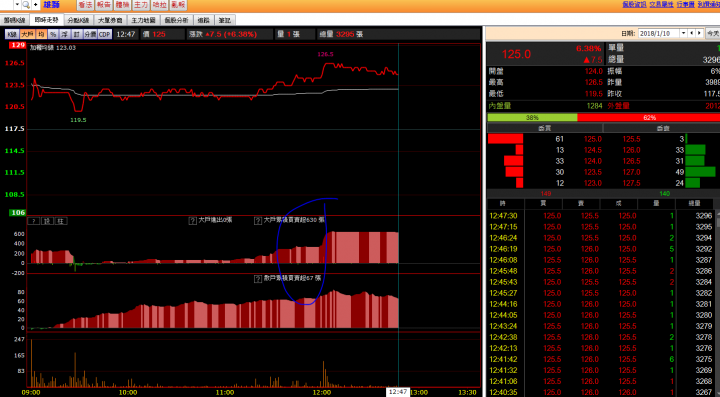Click the plus icon next to the magnifier

point(35,5)
